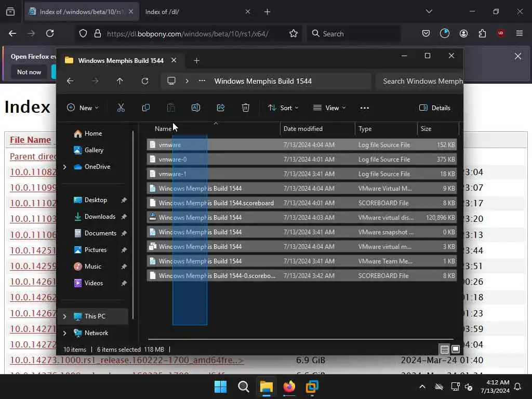Show hidden breadcrumb path ellipsis
Screen dimensions: 532x399
pyautogui.click(x=202, y=81)
